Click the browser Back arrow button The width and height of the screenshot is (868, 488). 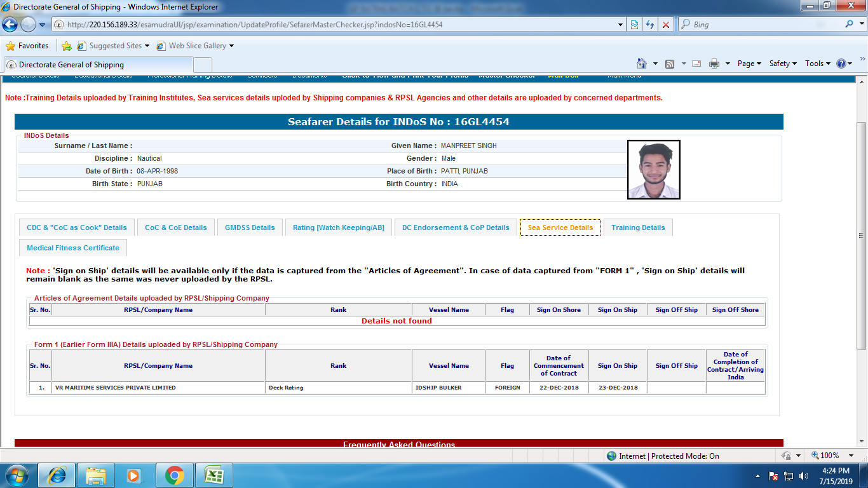pos(10,25)
